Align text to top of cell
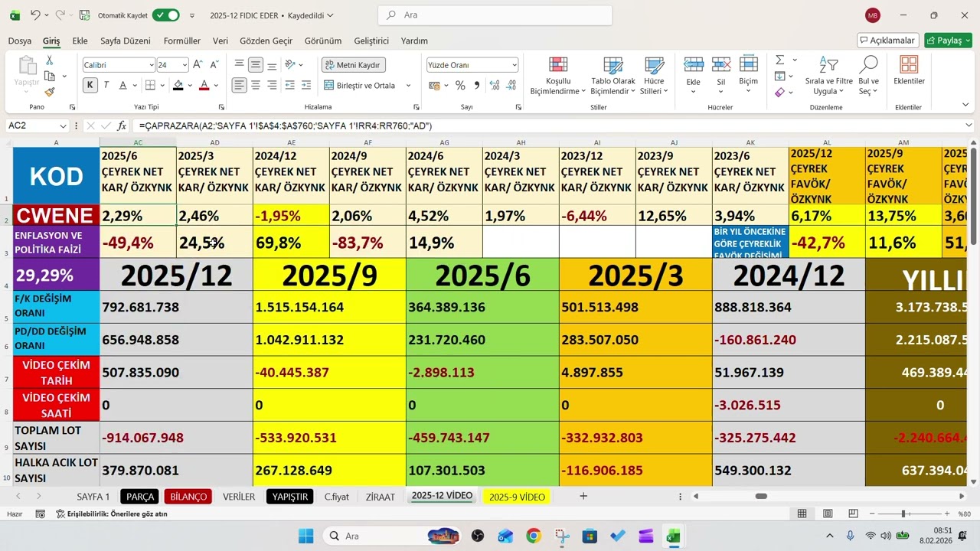980x551 pixels. 240,65
